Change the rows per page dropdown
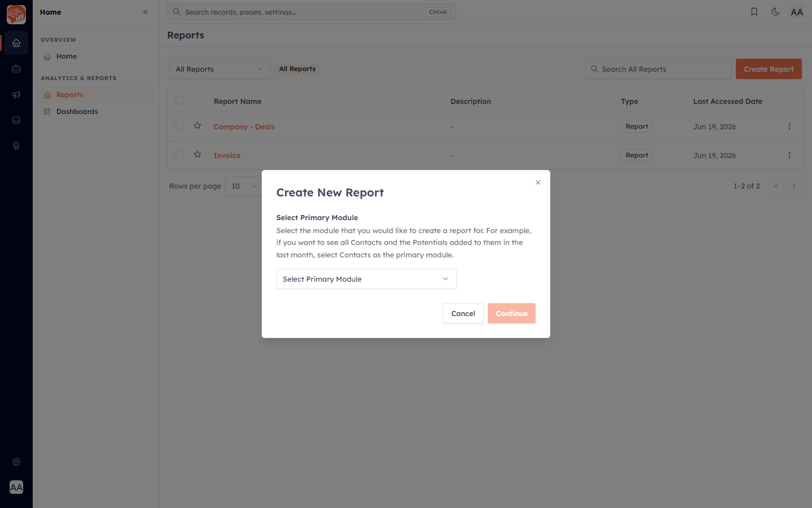This screenshot has width=812, height=508. tap(244, 186)
